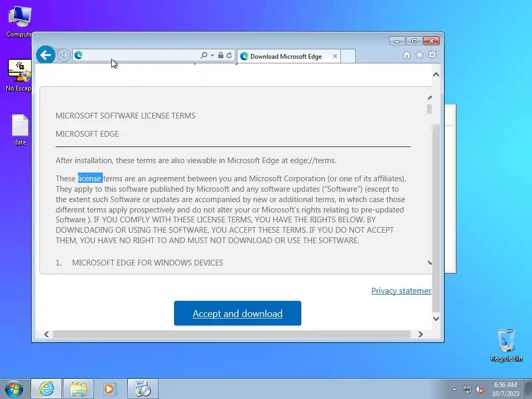Select the Computer desktop icon
This screenshot has height=399, width=532.
19,22
